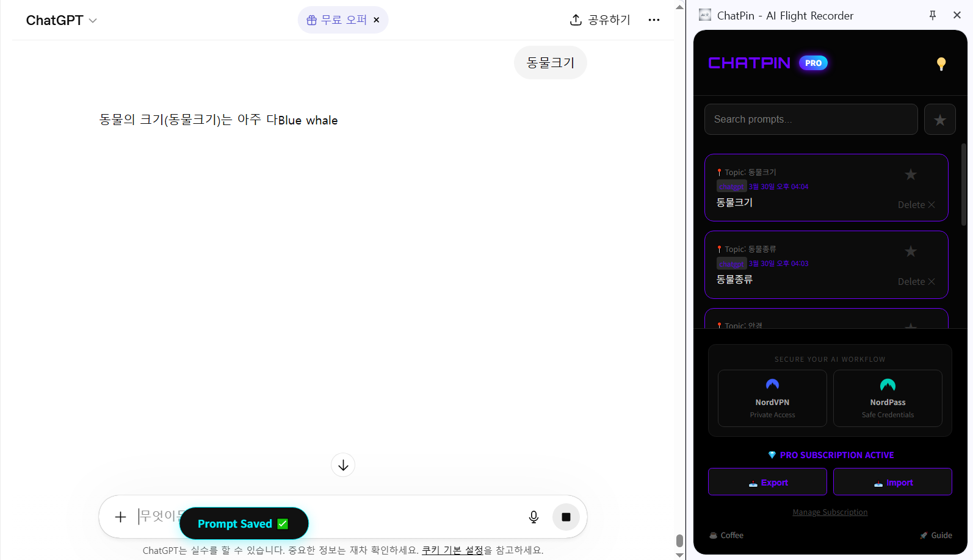Click PRO SUBSCRIPTION ACTIVE status text
The width and height of the screenshot is (973, 560).
(x=830, y=455)
